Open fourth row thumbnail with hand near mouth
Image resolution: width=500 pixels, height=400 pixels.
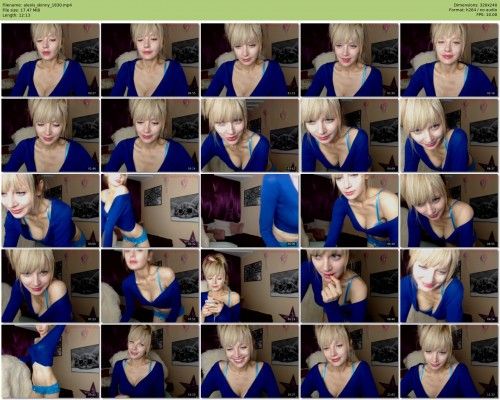tap(349, 286)
